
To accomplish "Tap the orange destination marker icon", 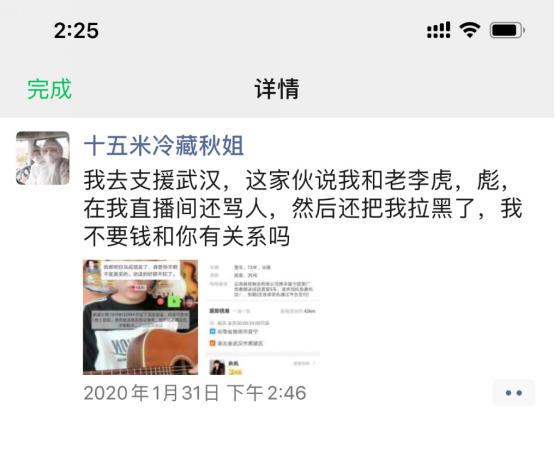I will click(212, 343).
